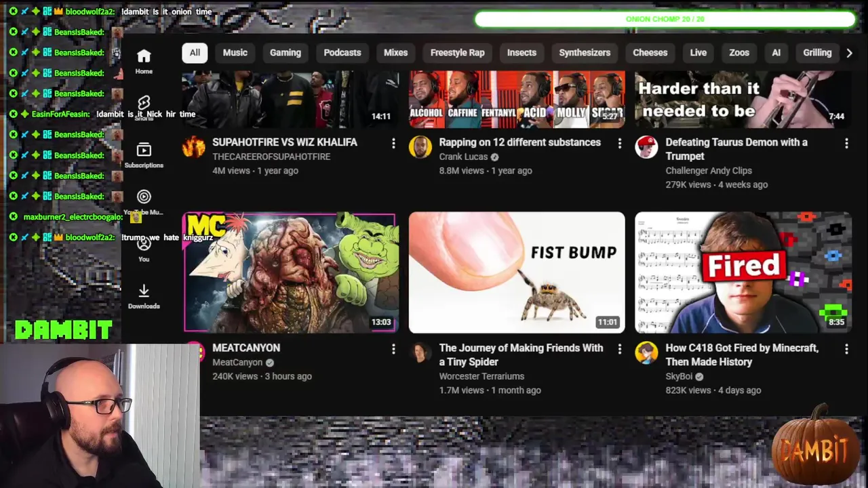Viewport: 868px width, 488px height.
Task: Open Defeating Taurus Demon with a Trumpet title
Action: pos(736,149)
